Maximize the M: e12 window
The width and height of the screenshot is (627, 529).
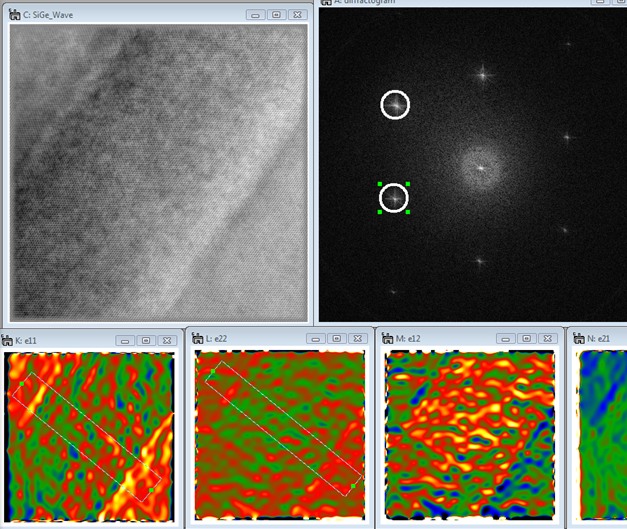[524, 340]
